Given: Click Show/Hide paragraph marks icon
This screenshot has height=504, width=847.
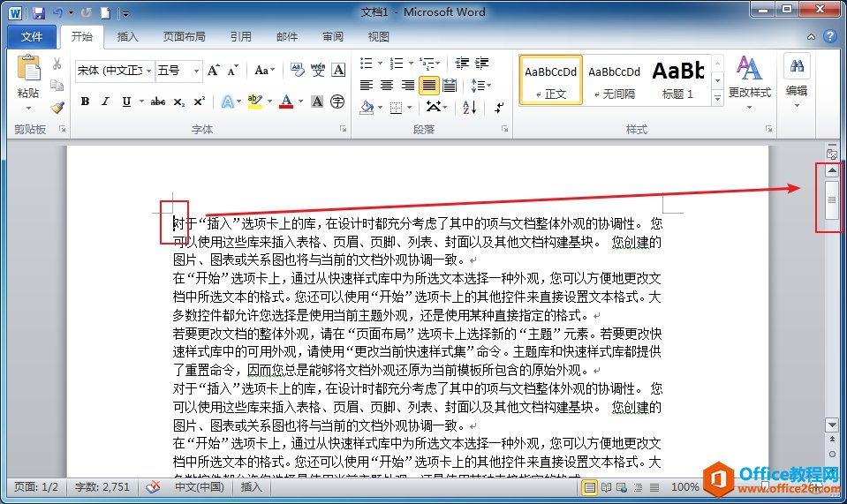Looking at the screenshot, I should click(499, 107).
